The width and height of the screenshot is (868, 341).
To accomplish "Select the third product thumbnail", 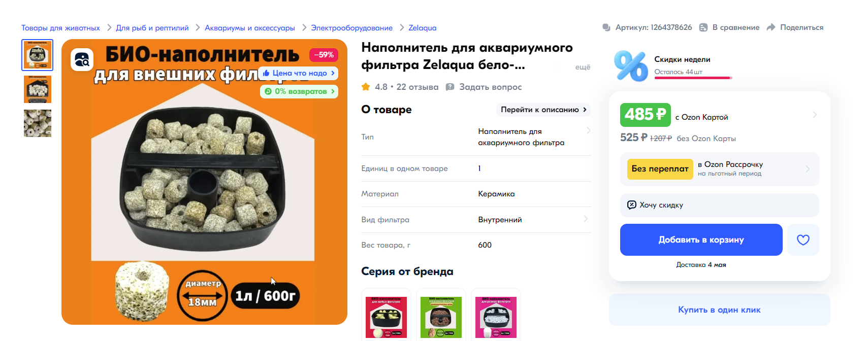I will (38, 123).
